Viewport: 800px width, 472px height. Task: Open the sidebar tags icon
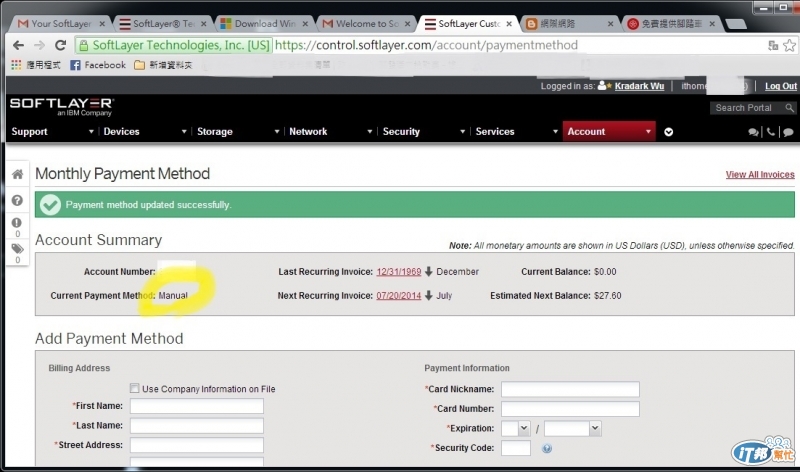pyautogui.click(x=17, y=249)
